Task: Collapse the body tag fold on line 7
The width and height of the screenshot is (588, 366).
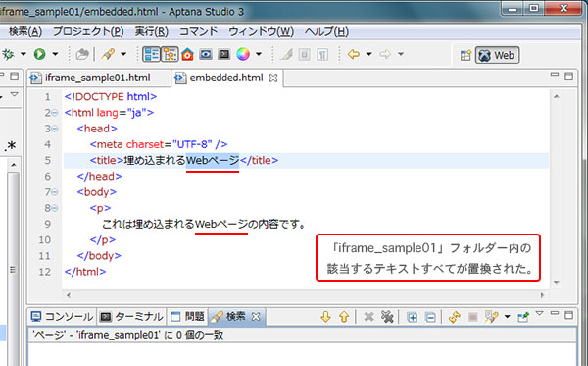Action: click(55, 192)
